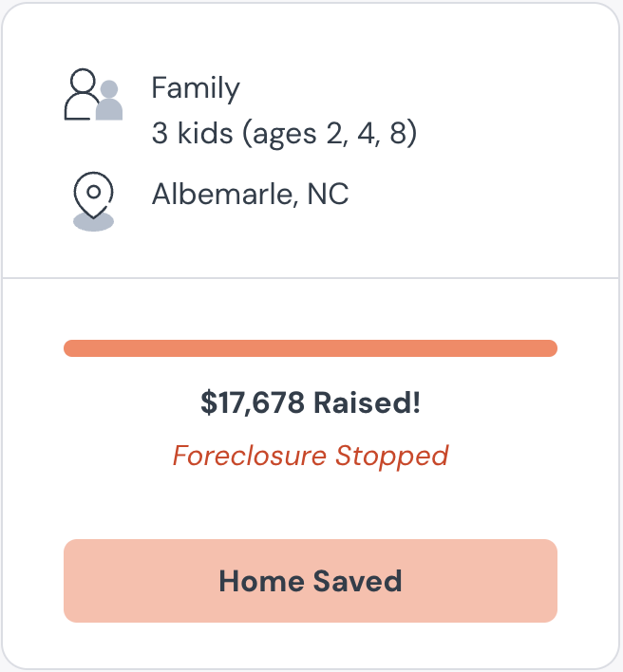Screen dimensions: 623x672
Task: Click the divider line between card sections
Action: click(311, 278)
